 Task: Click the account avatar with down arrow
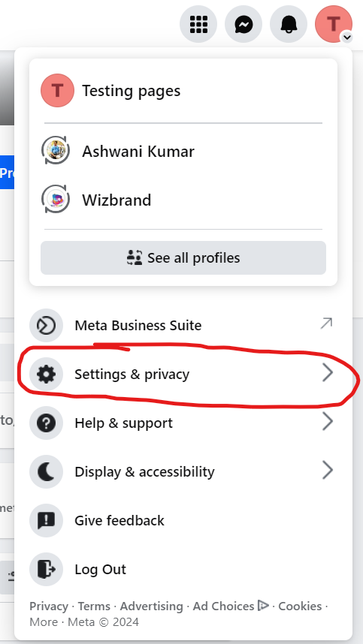pyautogui.click(x=334, y=24)
